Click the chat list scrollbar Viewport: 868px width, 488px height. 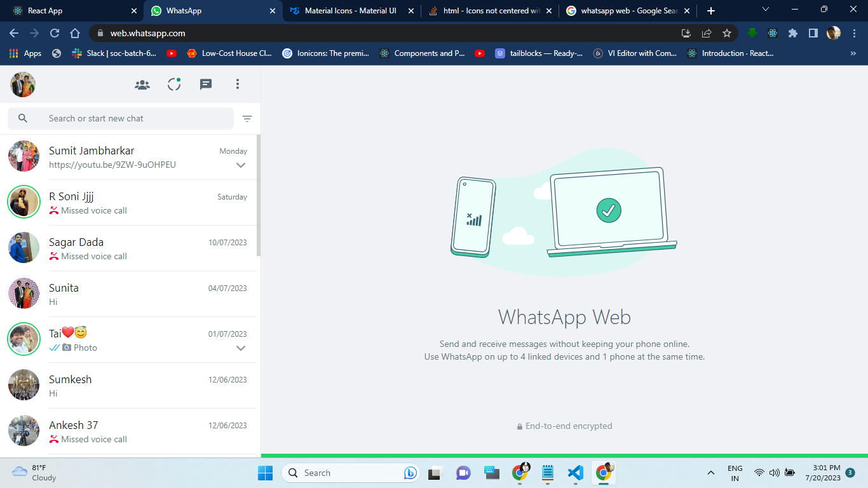[258, 195]
